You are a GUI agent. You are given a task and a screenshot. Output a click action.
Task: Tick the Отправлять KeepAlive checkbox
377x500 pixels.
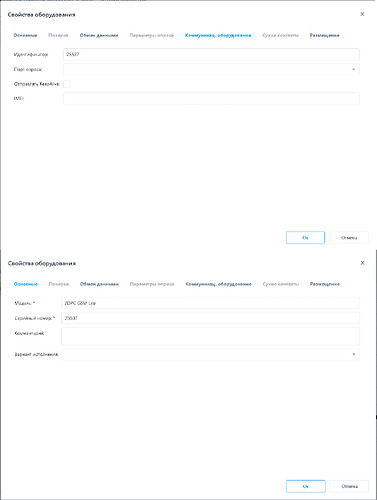pyautogui.click(x=67, y=84)
